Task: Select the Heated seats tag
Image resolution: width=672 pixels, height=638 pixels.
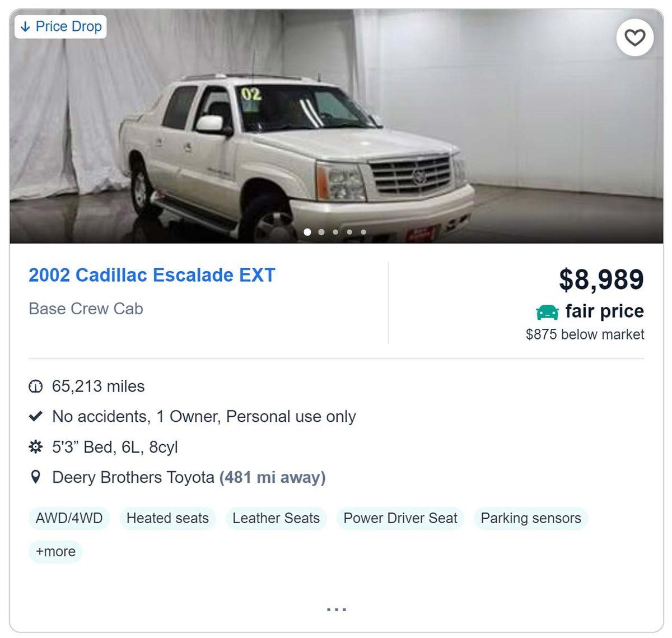Action: pyautogui.click(x=167, y=518)
